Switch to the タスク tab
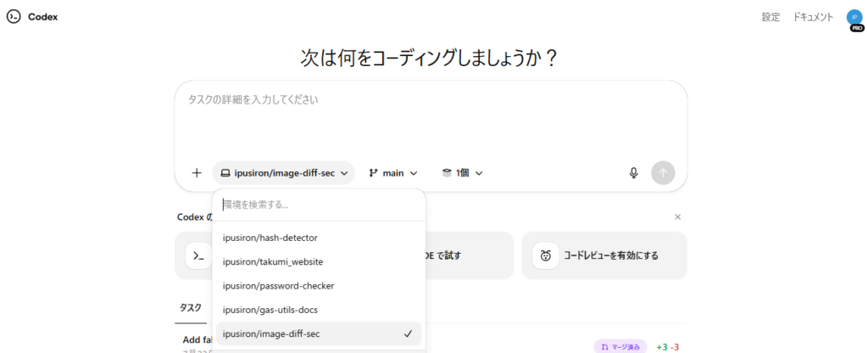 click(190, 308)
